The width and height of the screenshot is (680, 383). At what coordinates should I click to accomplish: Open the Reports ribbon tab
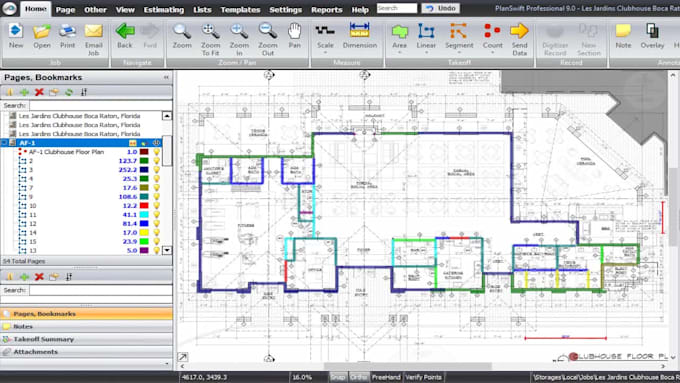click(327, 10)
